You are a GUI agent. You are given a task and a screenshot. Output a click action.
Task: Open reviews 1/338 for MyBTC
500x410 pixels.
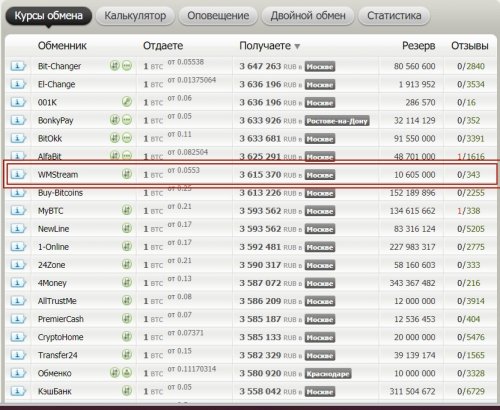click(x=469, y=211)
